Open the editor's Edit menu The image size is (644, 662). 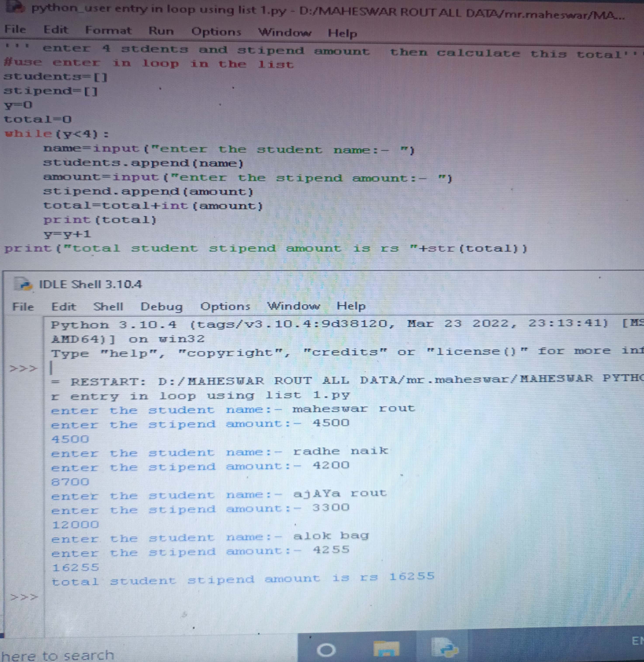tap(56, 30)
